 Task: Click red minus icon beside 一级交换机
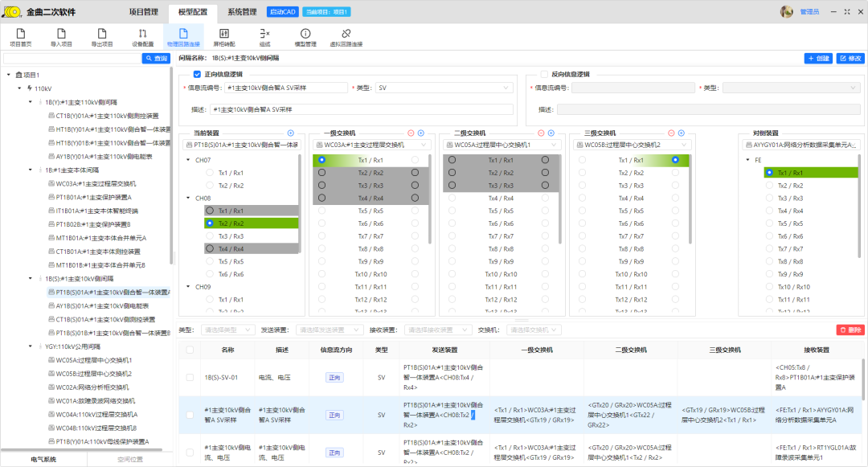coord(411,133)
